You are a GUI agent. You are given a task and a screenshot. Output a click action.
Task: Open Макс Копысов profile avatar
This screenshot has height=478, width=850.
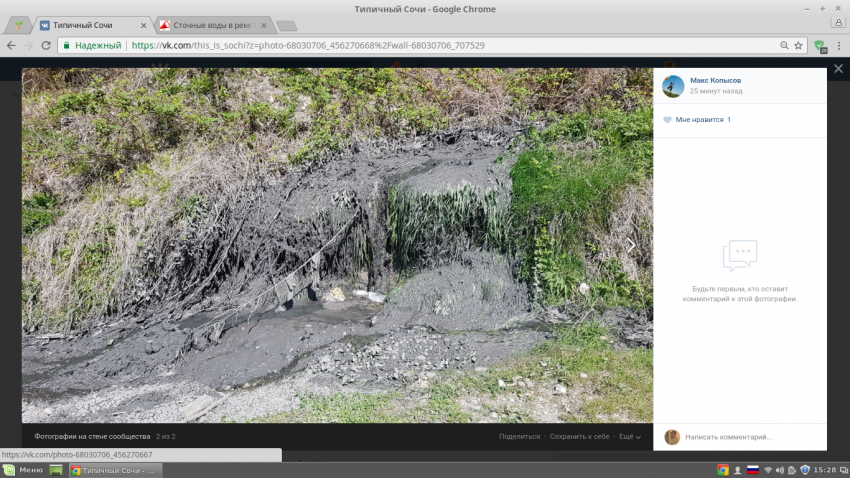673,86
